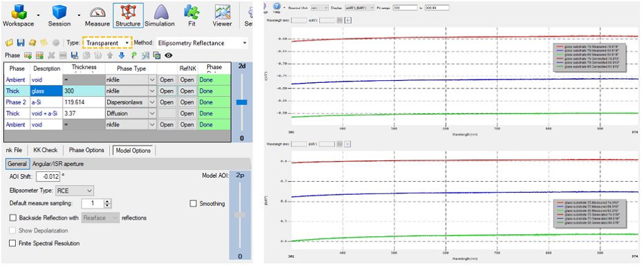This screenshot has width=644, height=266.
Task: Click the overlapping windows icon before the eye
Action: point(156,55)
